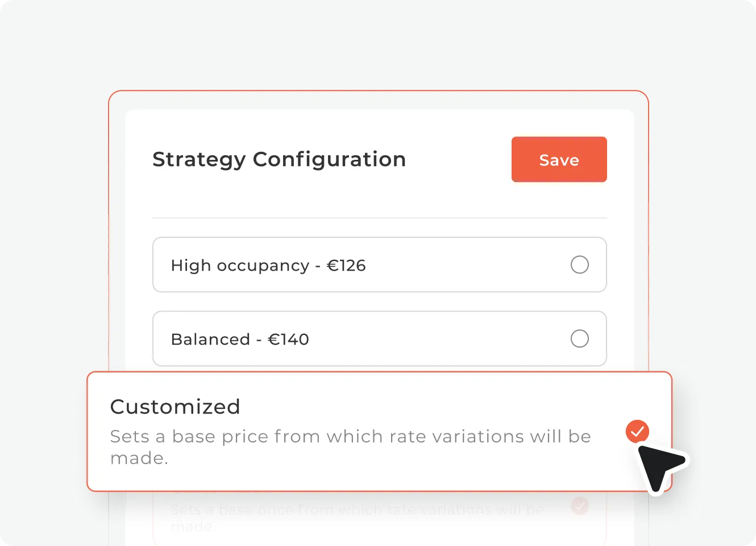The width and height of the screenshot is (756, 546).
Task: Click the word "occupancy" in the first option
Action: [x=263, y=266]
